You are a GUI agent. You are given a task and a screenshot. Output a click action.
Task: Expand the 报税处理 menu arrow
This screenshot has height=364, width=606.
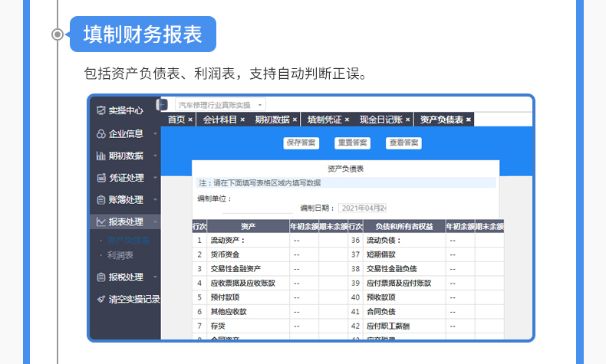tap(155, 277)
